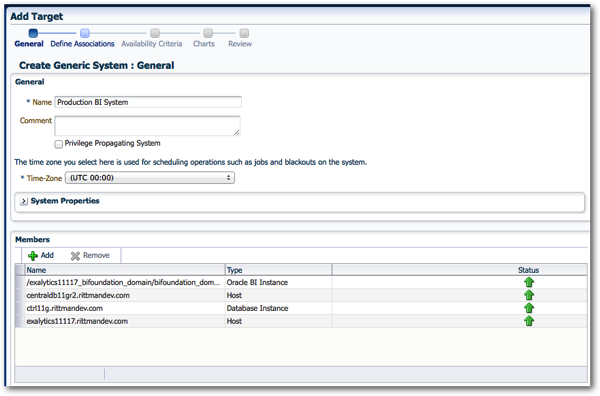Click status up arrow for Oracle BI Instance
This screenshot has height=396, width=600.
pos(529,282)
